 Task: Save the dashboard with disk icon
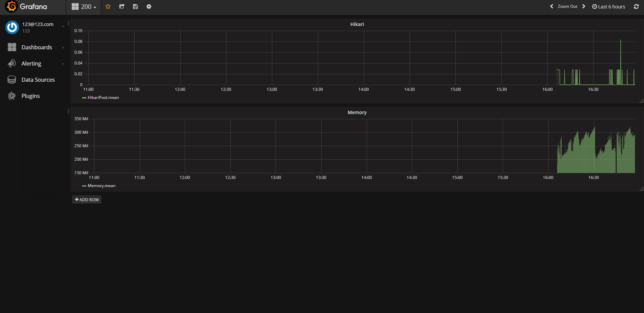135,6
